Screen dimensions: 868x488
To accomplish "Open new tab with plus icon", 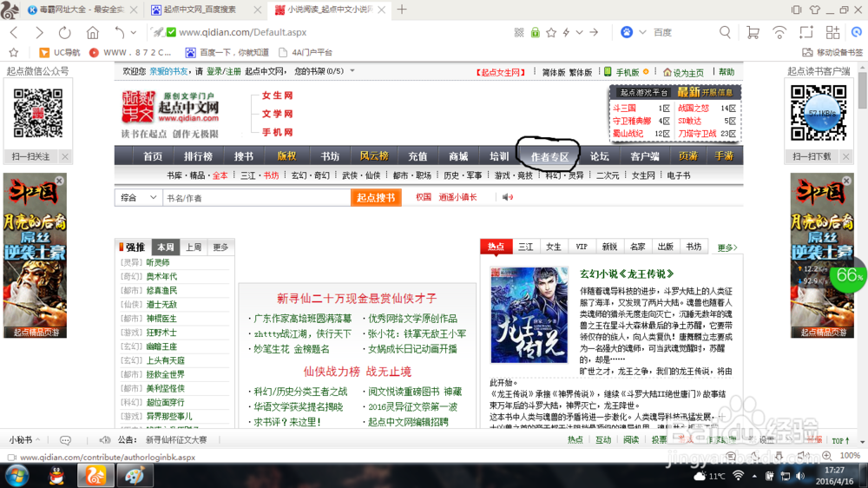I will pyautogui.click(x=402, y=10).
